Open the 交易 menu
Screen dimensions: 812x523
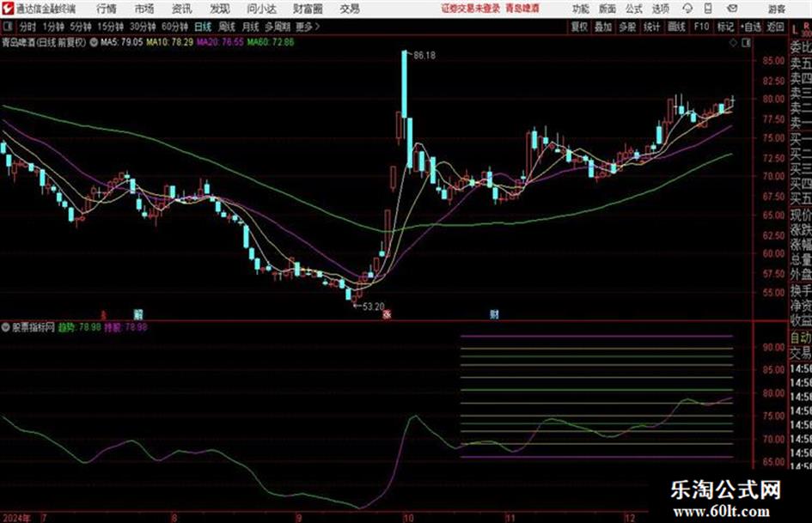tap(350, 9)
